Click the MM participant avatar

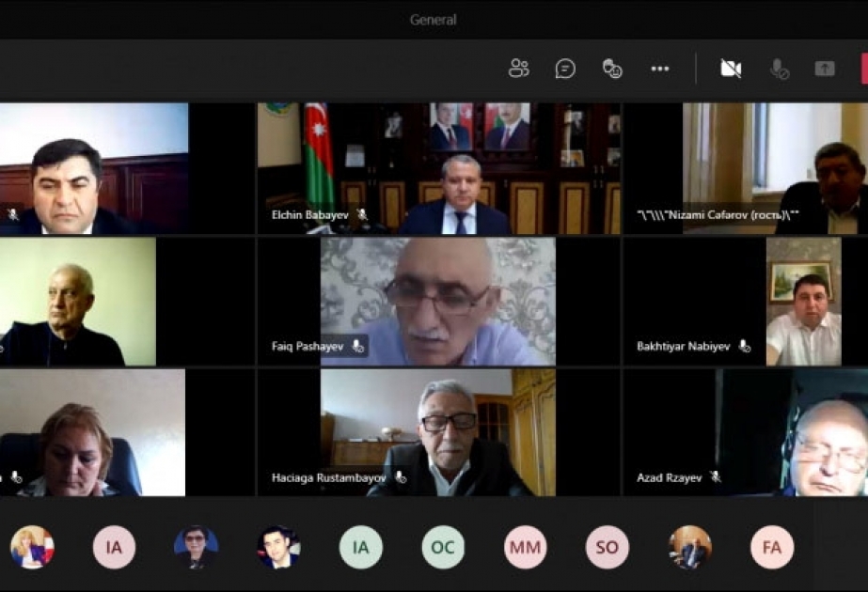[526, 547]
